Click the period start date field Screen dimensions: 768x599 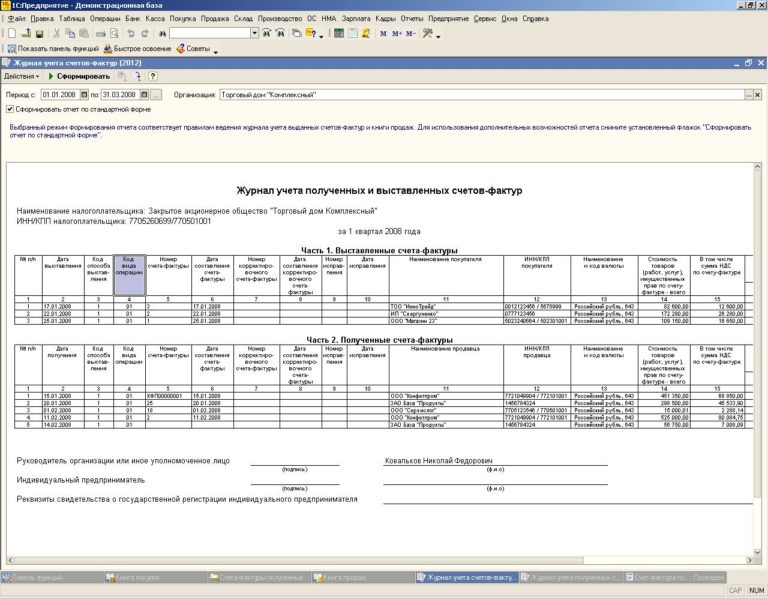(60, 95)
